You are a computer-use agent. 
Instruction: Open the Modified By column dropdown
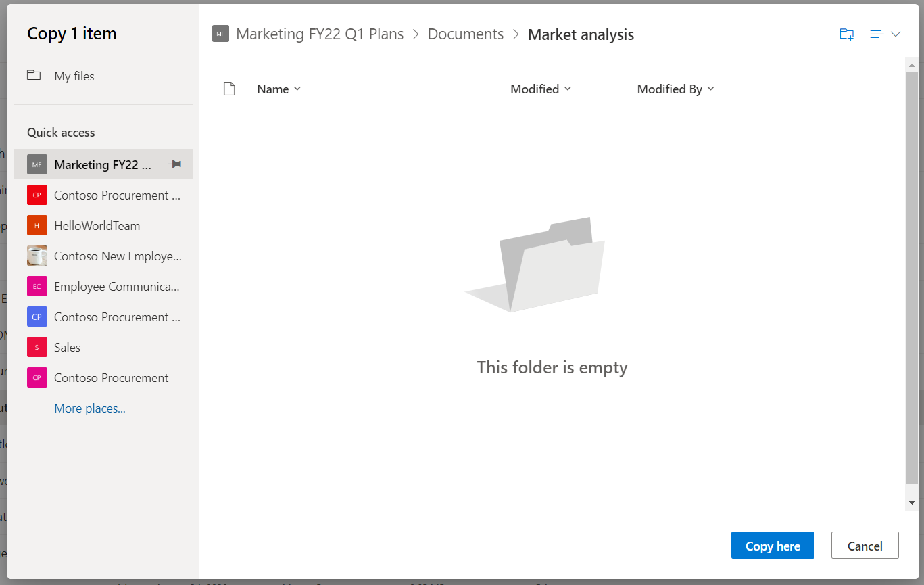[x=675, y=89]
